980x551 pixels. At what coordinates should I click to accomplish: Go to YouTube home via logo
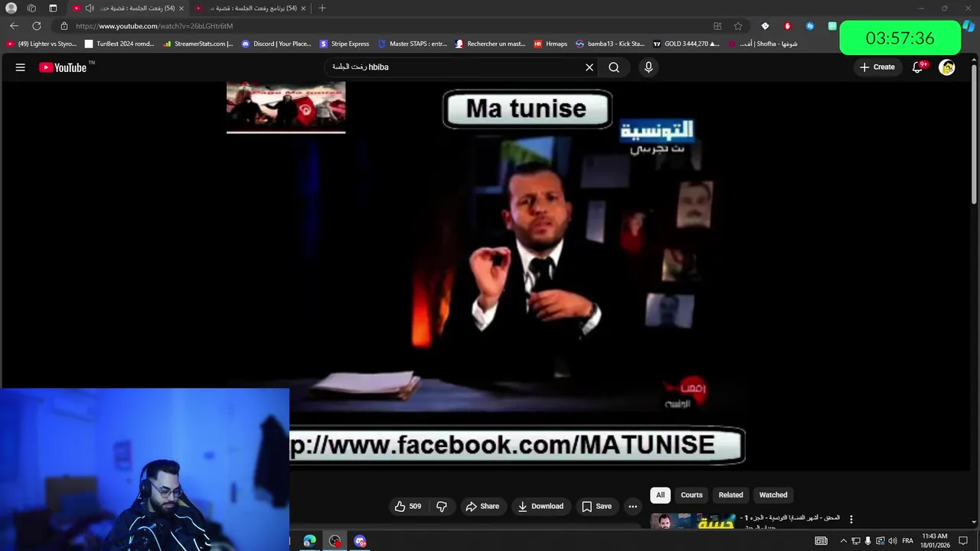pos(64,67)
